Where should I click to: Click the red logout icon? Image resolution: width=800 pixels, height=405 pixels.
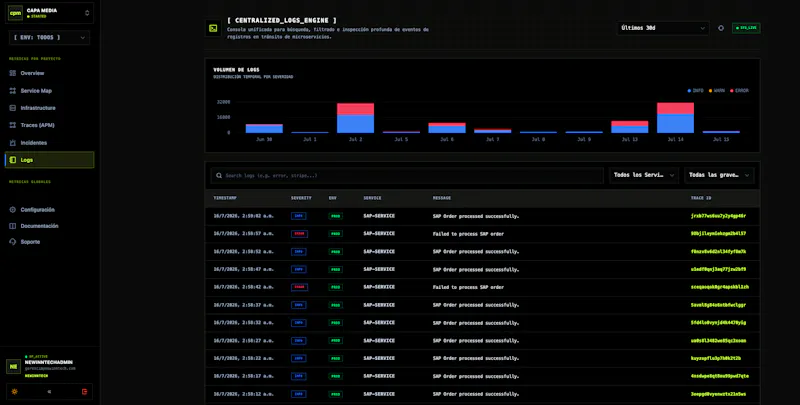tap(85, 392)
